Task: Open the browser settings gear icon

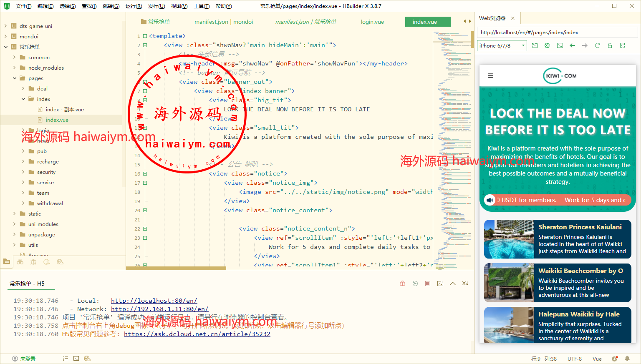Action: (547, 45)
